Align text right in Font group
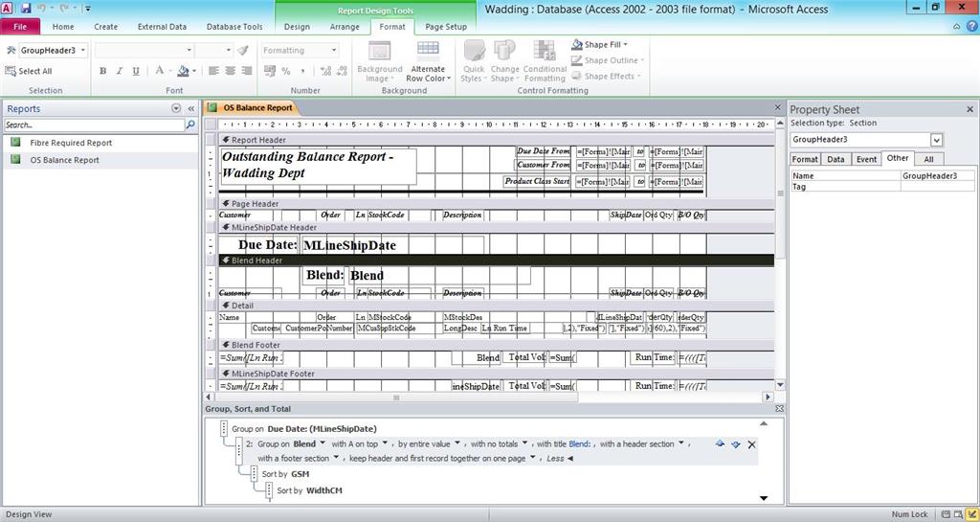This screenshot has height=522, width=980. [x=246, y=71]
